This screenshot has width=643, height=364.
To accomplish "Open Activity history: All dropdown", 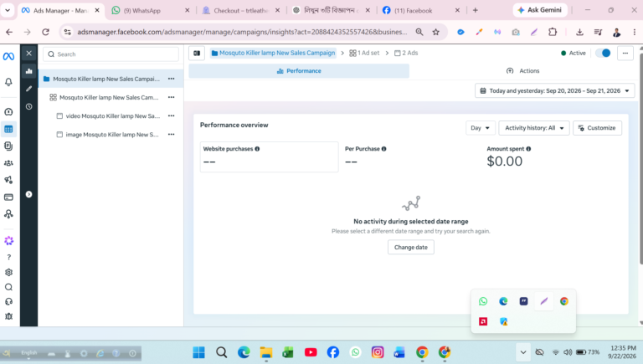I will [534, 128].
